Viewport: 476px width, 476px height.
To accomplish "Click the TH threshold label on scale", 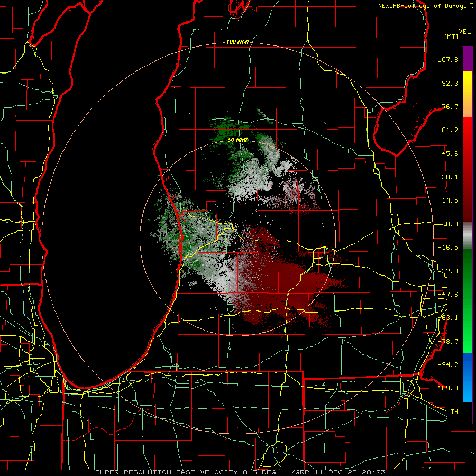I will [454, 412].
